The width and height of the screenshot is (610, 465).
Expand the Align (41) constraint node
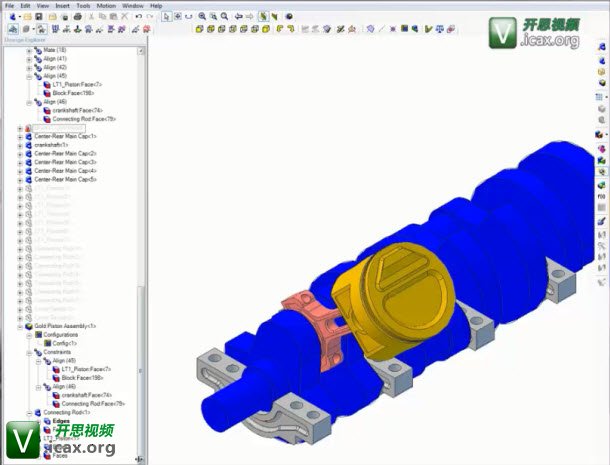pos(29,59)
